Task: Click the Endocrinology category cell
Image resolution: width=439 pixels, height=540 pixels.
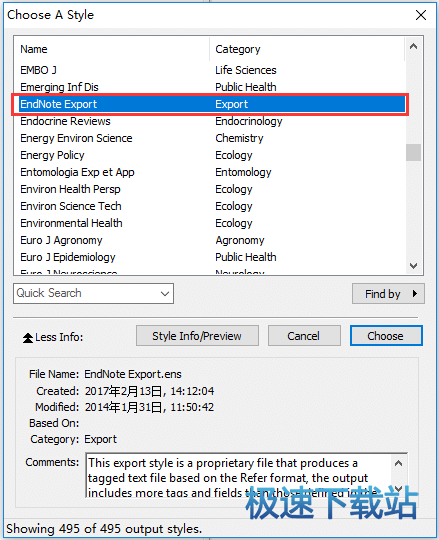Action: coord(249,121)
